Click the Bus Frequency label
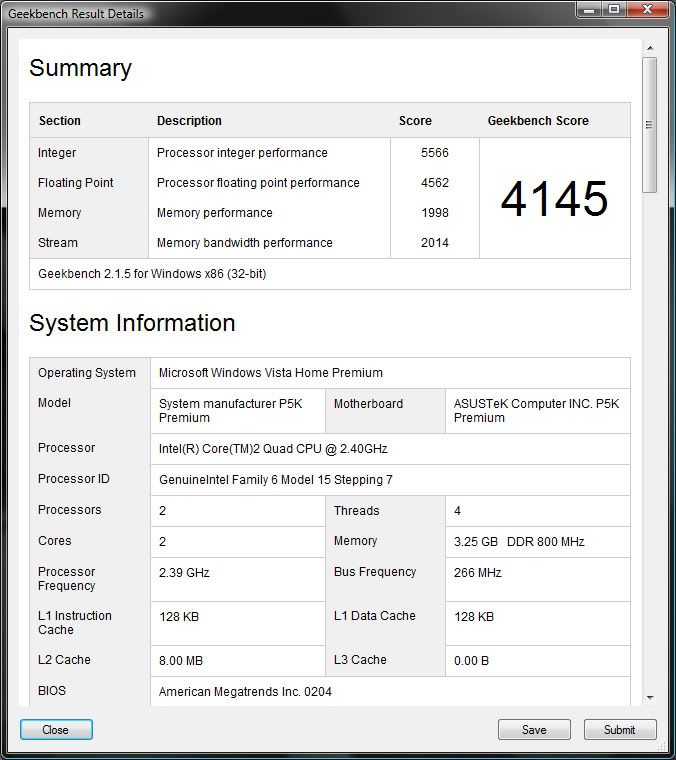 coord(375,572)
